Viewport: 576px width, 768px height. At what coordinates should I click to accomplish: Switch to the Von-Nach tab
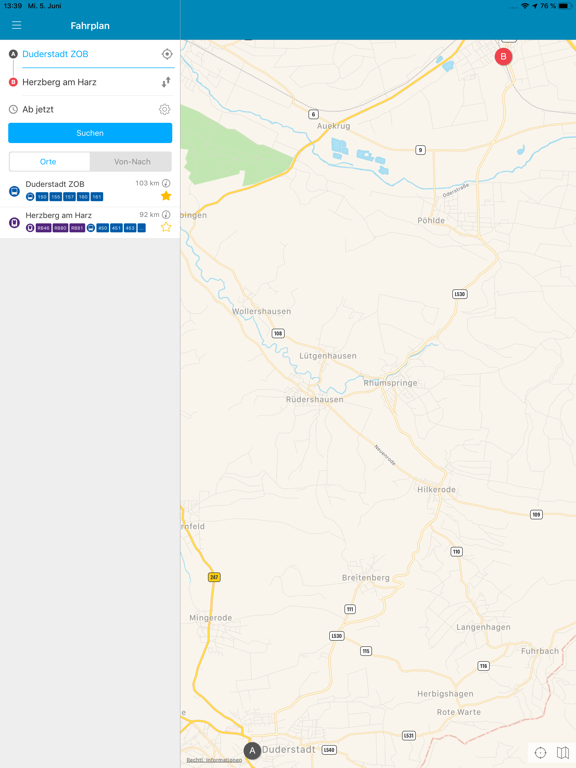(131, 162)
